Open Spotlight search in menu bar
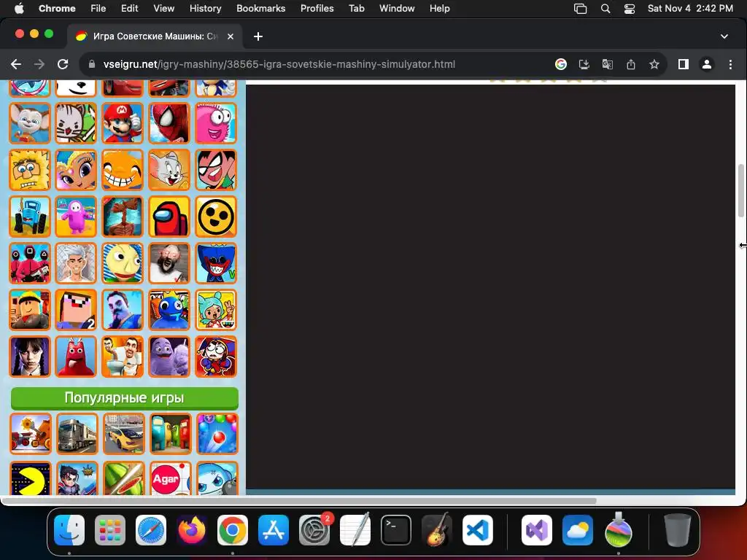Viewport: 747px width, 560px height. (x=605, y=9)
